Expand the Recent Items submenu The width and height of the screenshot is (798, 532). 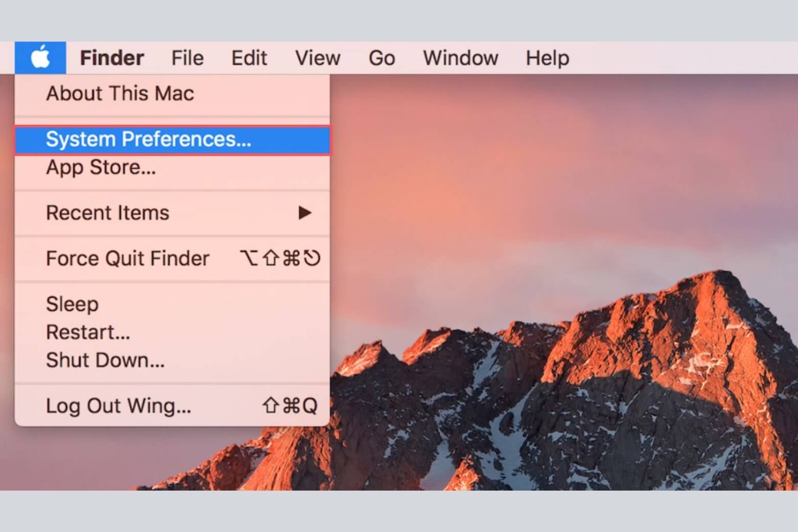coord(107,213)
